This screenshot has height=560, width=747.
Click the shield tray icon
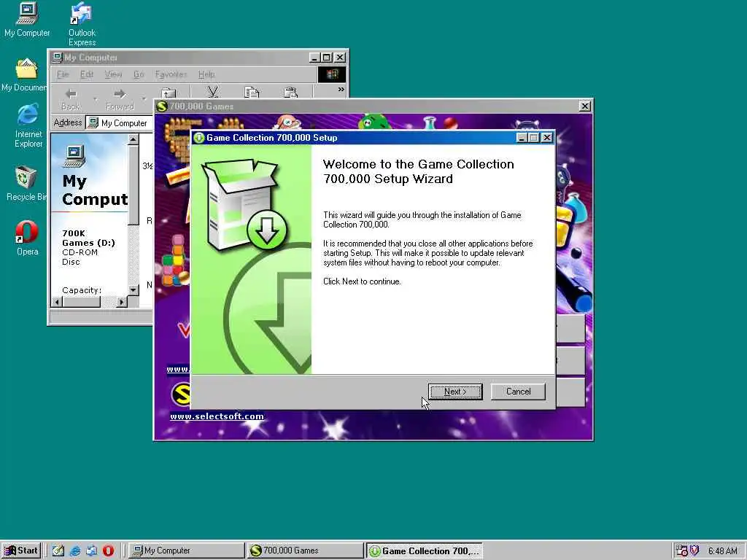pyautogui.click(x=694, y=551)
